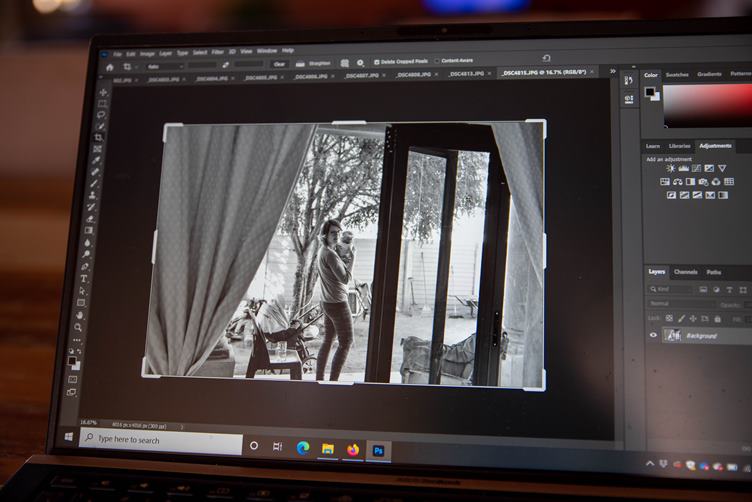752x502 pixels.
Task: Select the Eraser tool
Action: [90, 219]
